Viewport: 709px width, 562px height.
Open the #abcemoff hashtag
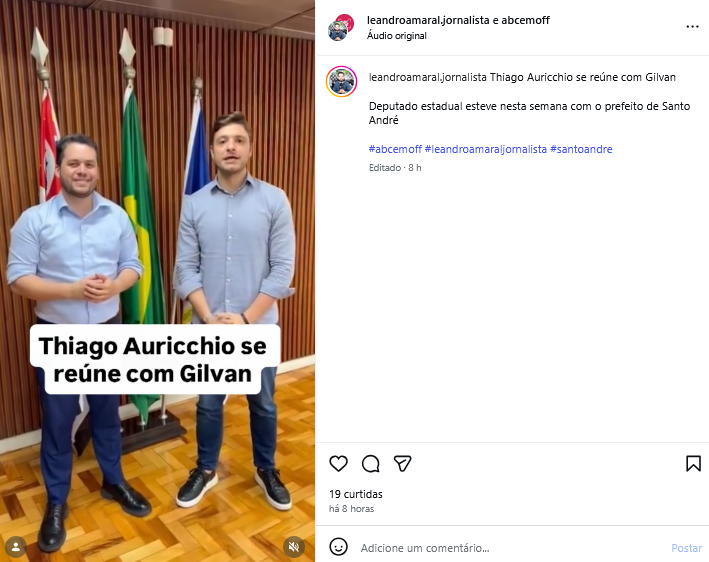point(395,149)
